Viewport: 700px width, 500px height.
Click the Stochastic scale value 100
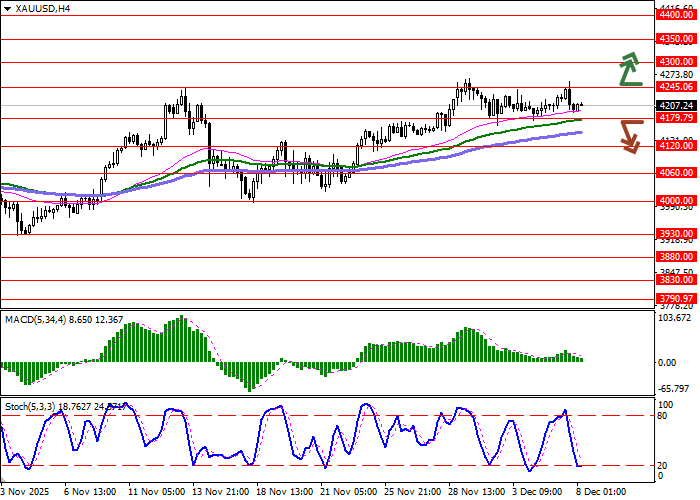pyautogui.click(x=666, y=404)
